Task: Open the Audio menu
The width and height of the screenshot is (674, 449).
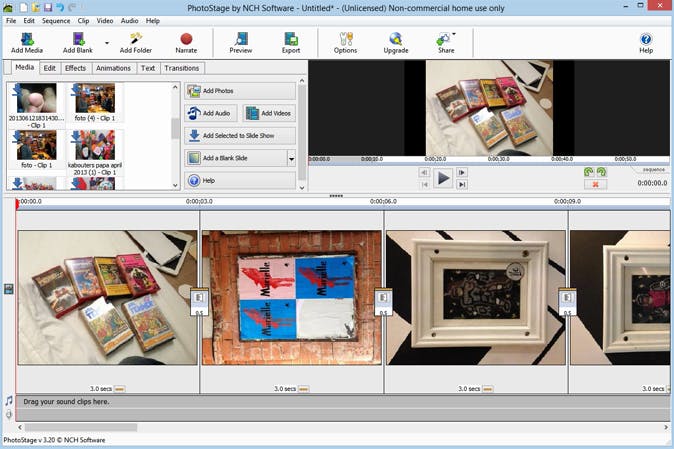Action: coord(129,21)
